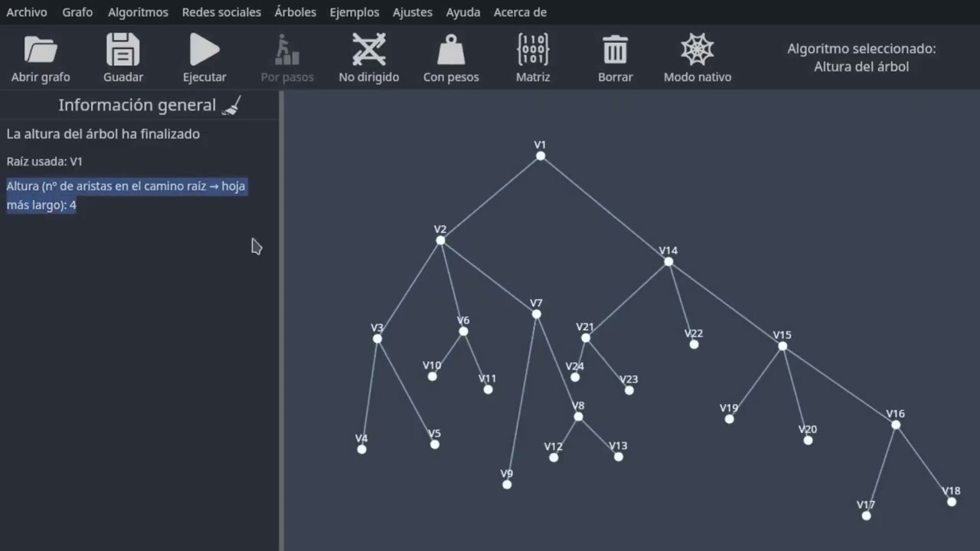This screenshot has height=551, width=980.
Task: Toggle the Con pesos weights option
Action: pos(451,50)
